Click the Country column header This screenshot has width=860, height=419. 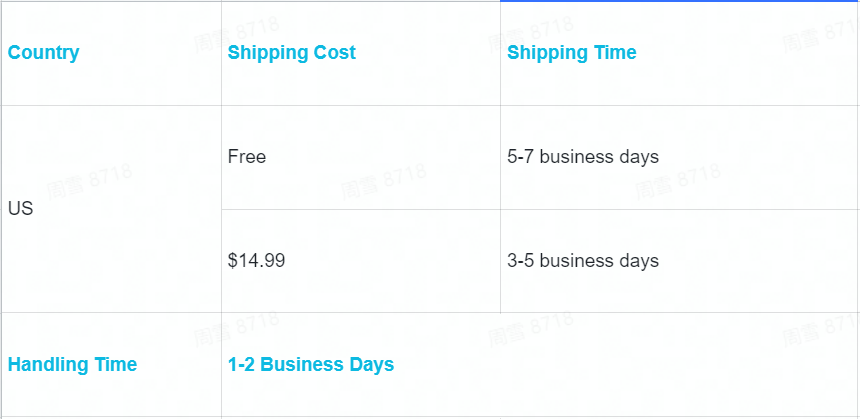coord(111,53)
